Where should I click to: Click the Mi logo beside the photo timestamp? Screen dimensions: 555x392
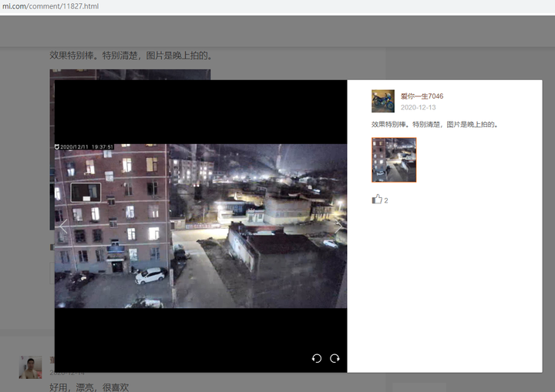[x=56, y=147]
